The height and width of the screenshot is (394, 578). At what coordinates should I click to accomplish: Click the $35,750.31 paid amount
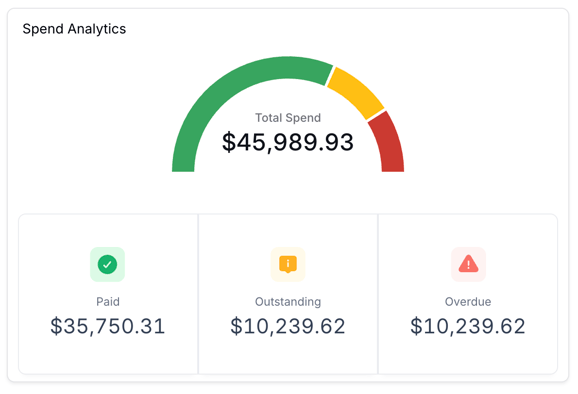pyautogui.click(x=108, y=326)
